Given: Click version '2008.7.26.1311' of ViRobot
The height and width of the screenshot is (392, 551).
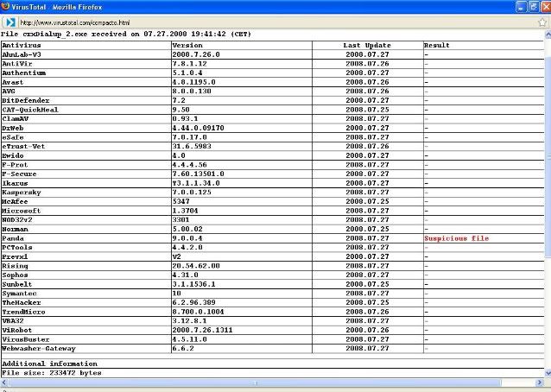Looking at the screenshot, I should click(x=202, y=330).
